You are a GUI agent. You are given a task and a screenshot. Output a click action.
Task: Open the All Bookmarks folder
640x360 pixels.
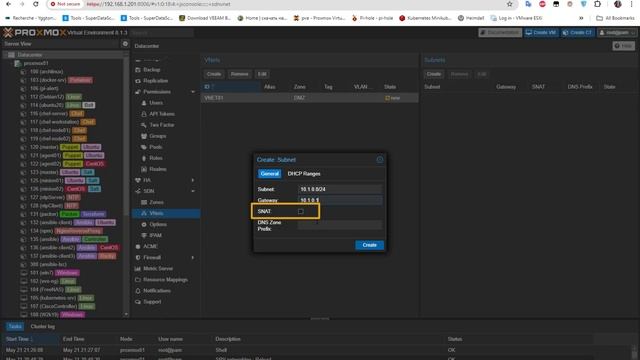615,18
